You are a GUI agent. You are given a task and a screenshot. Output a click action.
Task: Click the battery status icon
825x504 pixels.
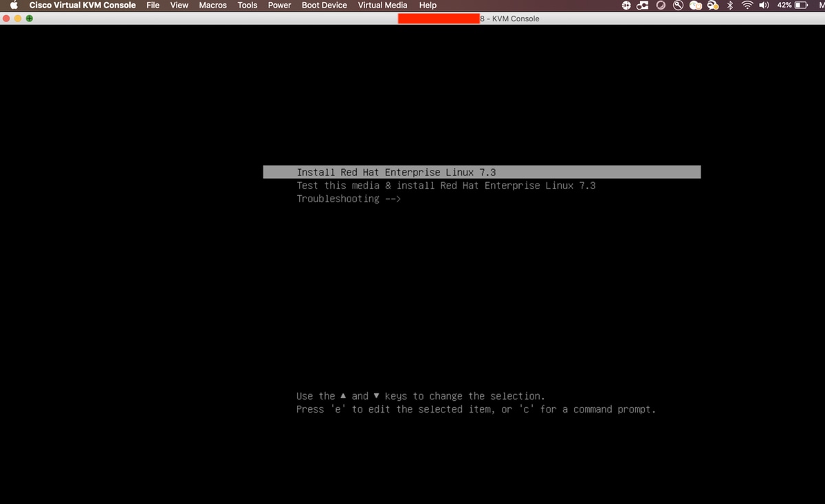pos(801,5)
